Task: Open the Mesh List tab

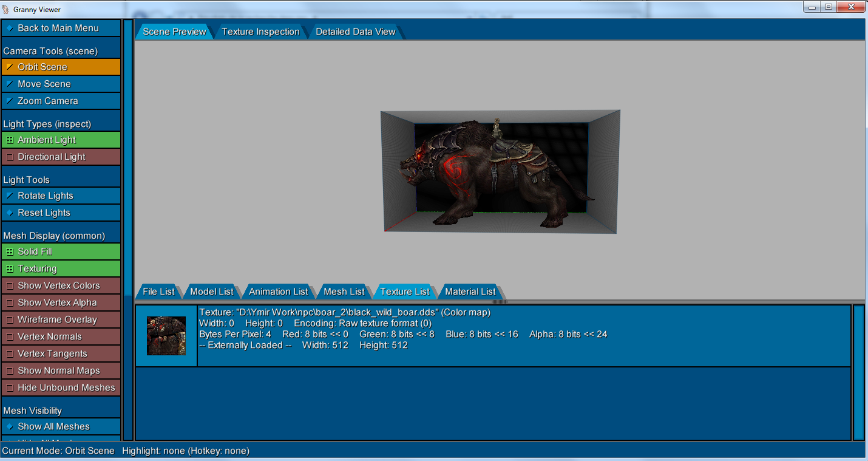Action: (x=344, y=292)
